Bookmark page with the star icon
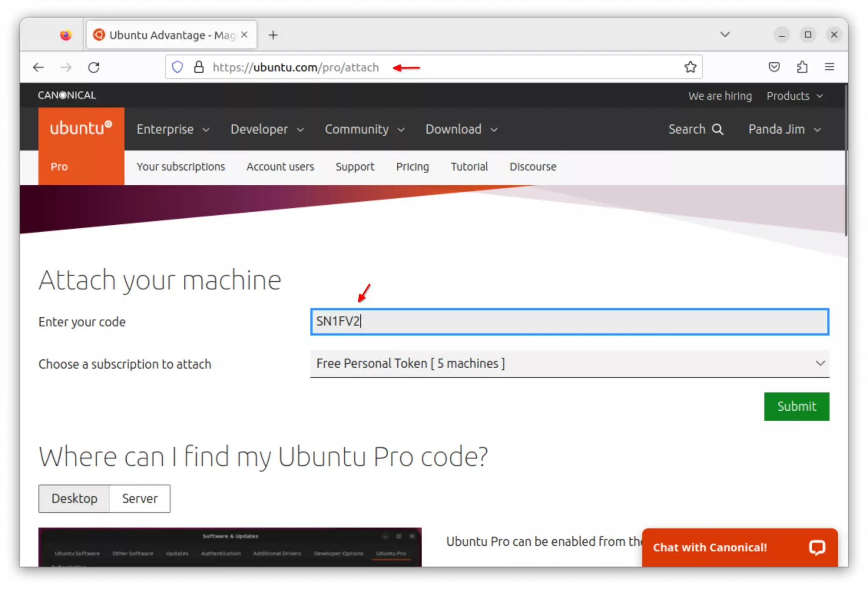868x589 pixels. (x=690, y=67)
